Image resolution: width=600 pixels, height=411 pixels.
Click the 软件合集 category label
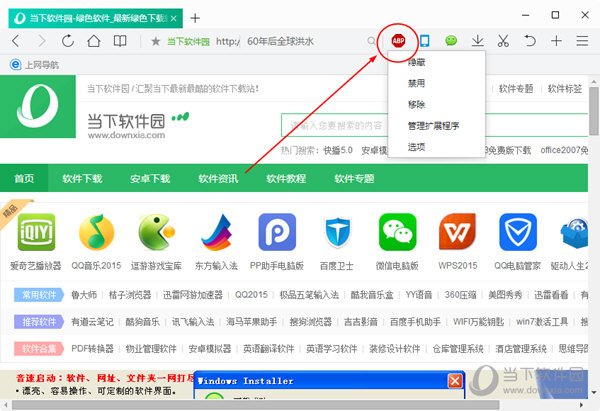pos(39,349)
